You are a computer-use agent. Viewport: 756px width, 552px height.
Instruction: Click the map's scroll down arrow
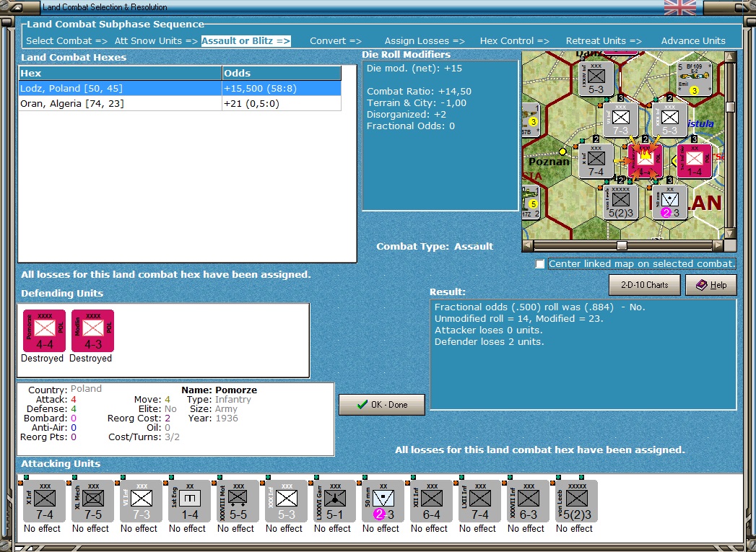pos(730,234)
